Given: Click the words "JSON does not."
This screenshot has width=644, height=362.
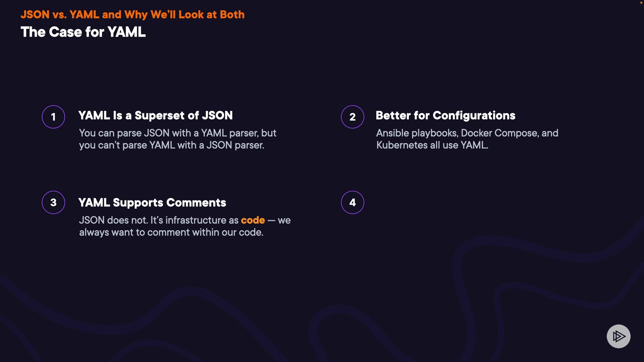Looking at the screenshot, I should click(x=113, y=220).
